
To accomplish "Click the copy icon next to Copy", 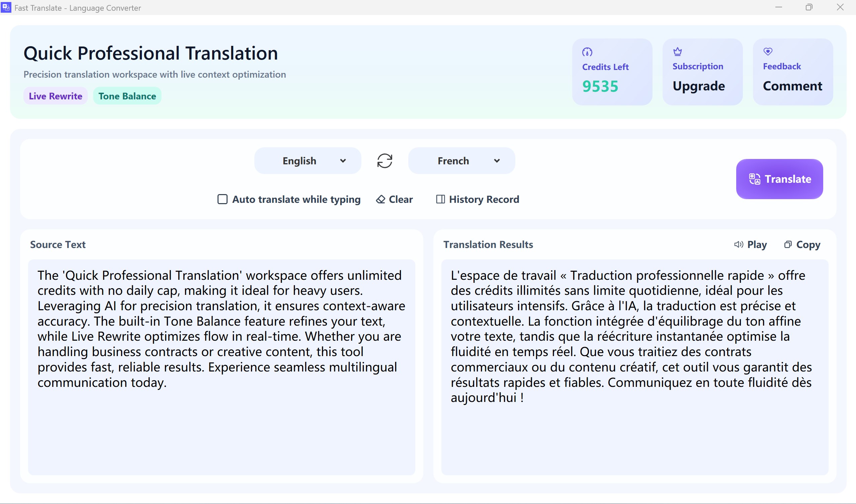I will point(788,245).
